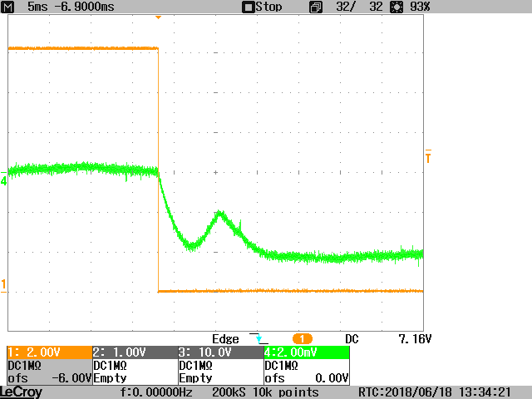Click the orange trigger source 1 badge
This screenshot has height=399, width=532.
(302, 338)
